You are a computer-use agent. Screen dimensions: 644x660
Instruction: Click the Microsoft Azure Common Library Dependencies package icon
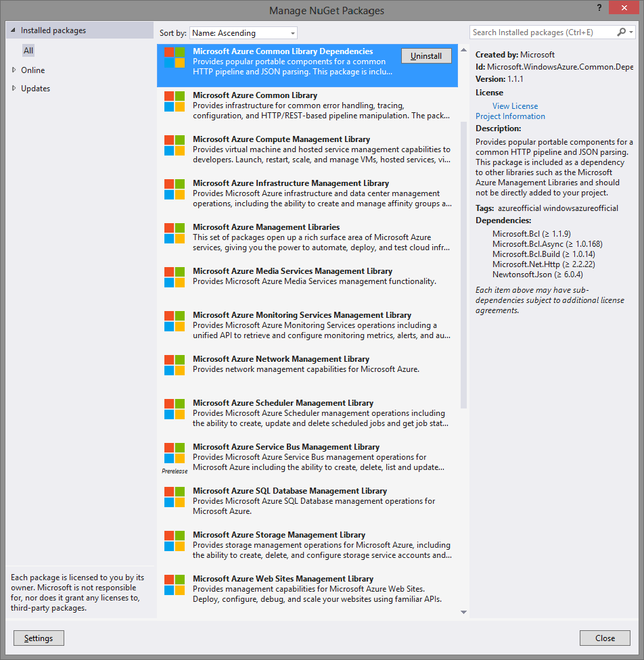pyautogui.click(x=175, y=57)
